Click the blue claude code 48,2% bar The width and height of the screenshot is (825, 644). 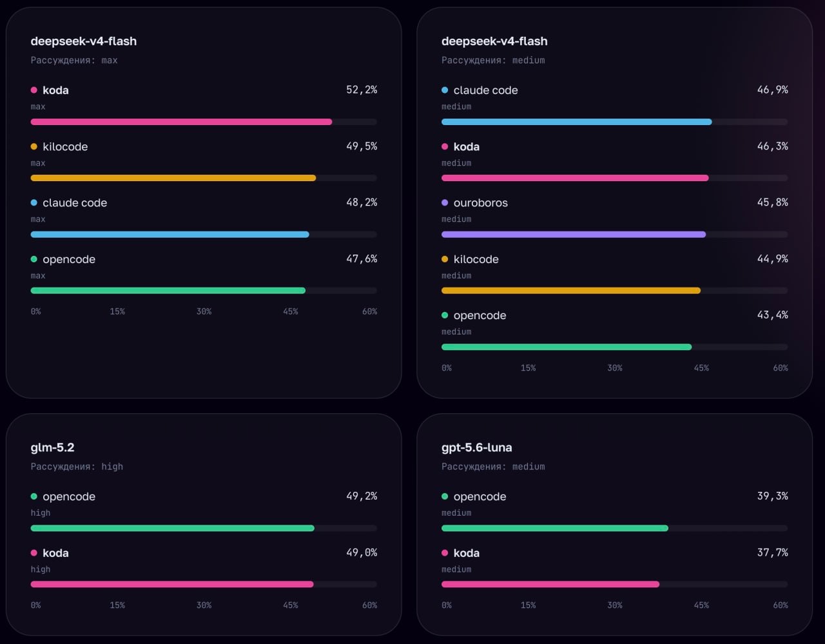click(x=170, y=235)
